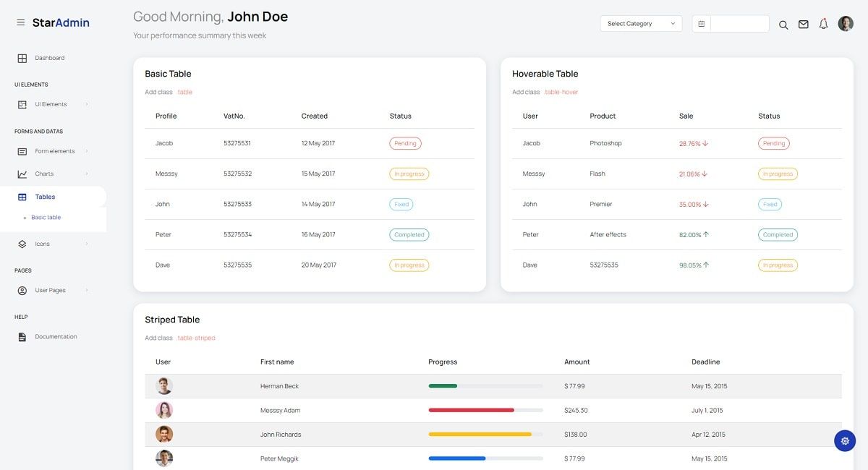Click Completed badge for VatNo 53275534

click(x=409, y=234)
